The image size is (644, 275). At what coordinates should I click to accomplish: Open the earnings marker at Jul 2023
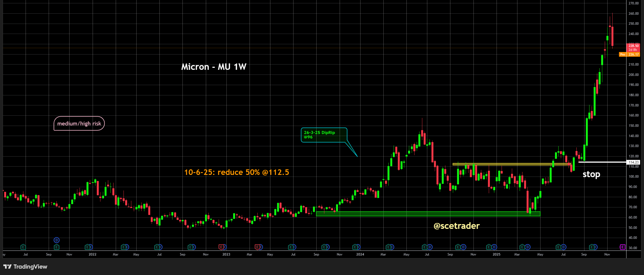[291, 247]
